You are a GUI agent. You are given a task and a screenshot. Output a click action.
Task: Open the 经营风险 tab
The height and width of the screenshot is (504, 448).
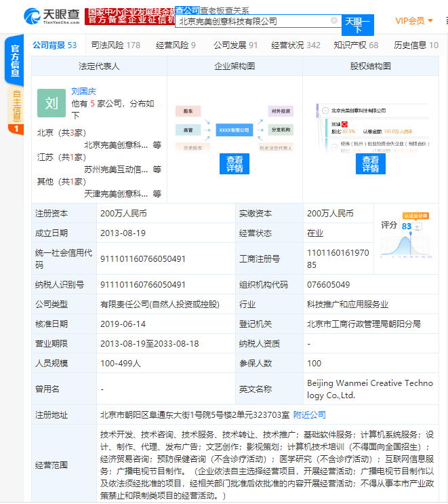click(x=176, y=45)
